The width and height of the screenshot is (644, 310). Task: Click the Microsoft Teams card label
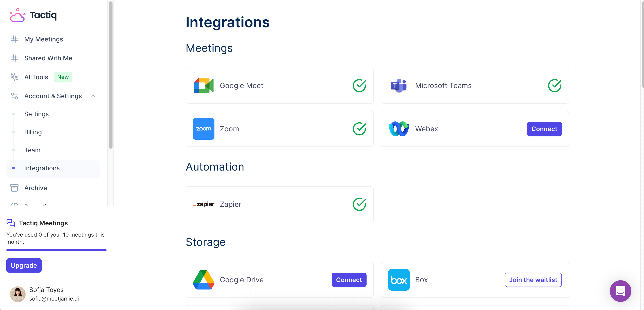pyautogui.click(x=443, y=86)
